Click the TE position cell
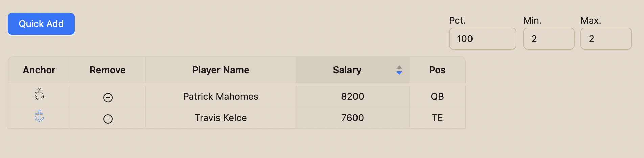 coord(437,118)
